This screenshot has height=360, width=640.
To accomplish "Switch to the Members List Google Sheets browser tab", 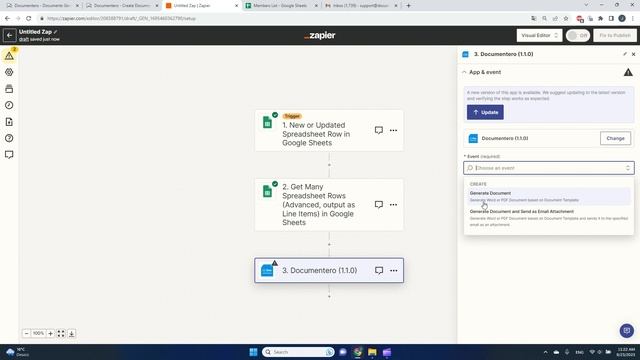I will tap(281, 6).
